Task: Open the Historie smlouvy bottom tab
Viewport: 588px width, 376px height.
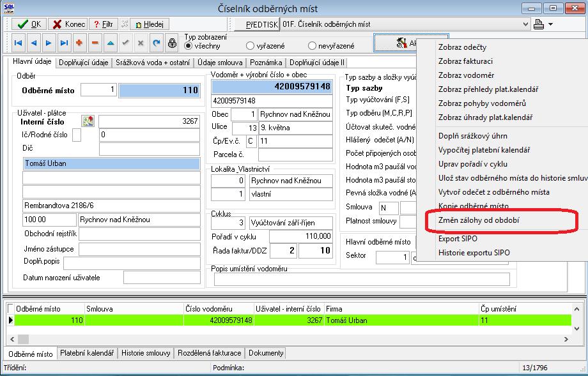Action: pyautogui.click(x=146, y=353)
